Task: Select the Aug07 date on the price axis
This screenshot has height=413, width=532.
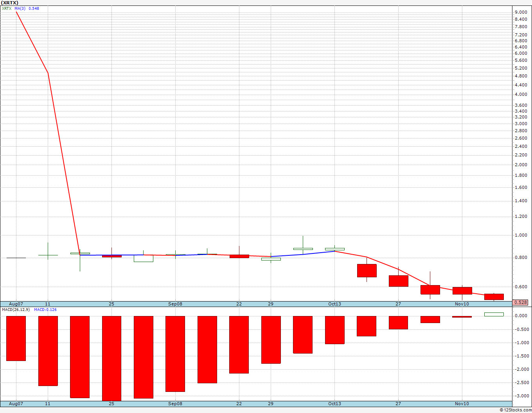Action: (x=16, y=304)
